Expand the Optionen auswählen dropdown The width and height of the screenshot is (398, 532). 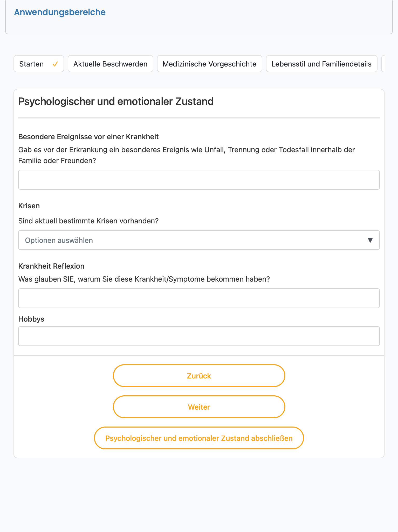[199, 240]
